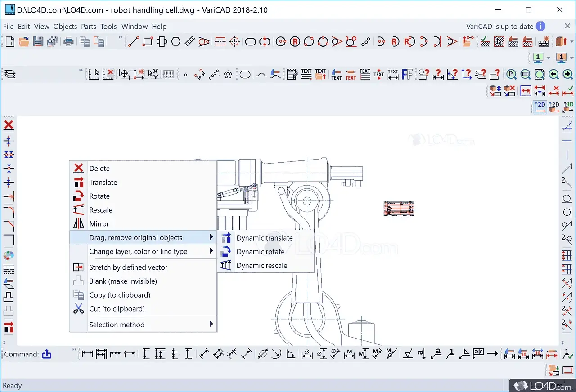Dismiss the 'VariCAD is up to date' notice

[567, 27]
